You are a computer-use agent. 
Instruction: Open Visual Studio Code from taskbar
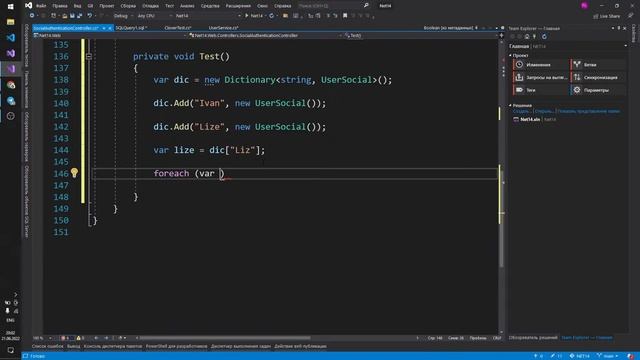11,38
